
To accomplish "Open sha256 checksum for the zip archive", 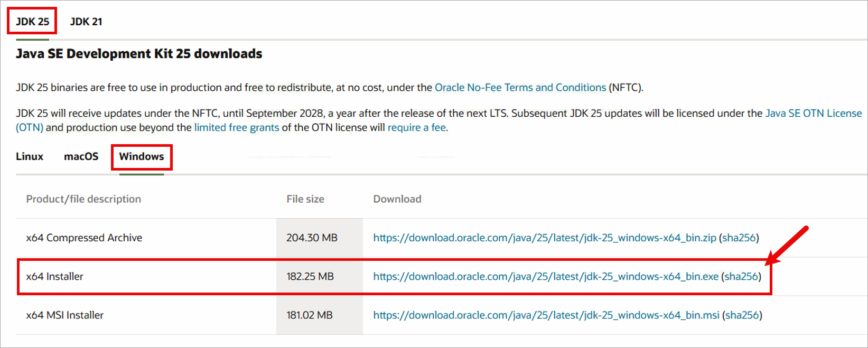I will (x=739, y=238).
